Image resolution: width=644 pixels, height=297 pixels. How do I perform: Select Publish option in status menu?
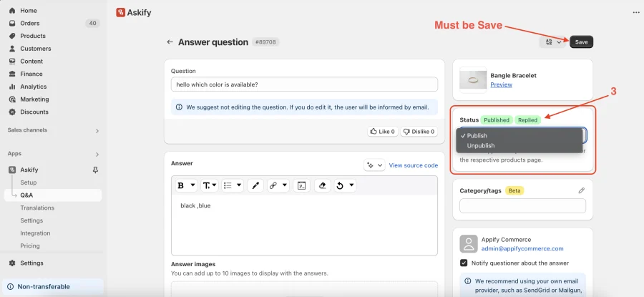(x=477, y=135)
